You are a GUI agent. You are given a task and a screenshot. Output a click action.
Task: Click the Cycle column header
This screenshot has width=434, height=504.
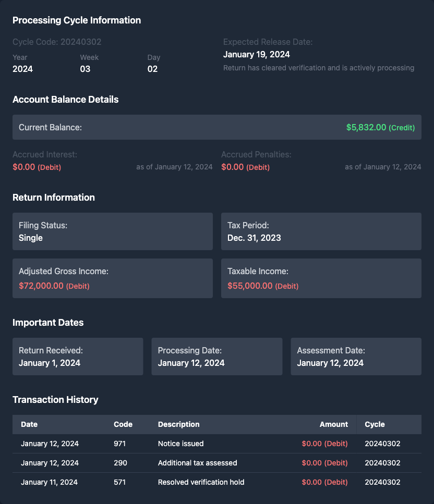pos(375,424)
